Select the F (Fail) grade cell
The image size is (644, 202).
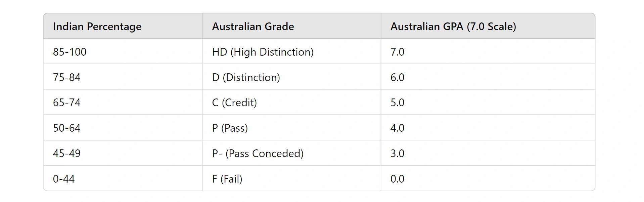tap(227, 179)
